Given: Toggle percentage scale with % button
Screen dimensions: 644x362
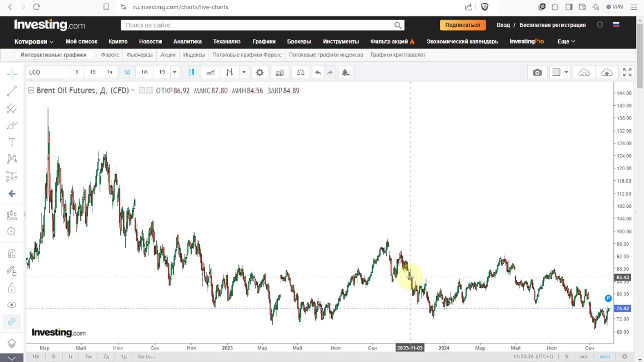Looking at the screenshot, I should point(567,356).
